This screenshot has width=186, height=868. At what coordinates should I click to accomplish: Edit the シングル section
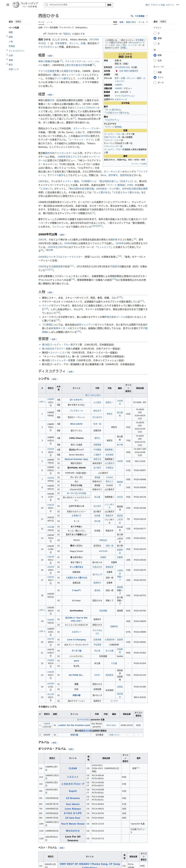54,379
